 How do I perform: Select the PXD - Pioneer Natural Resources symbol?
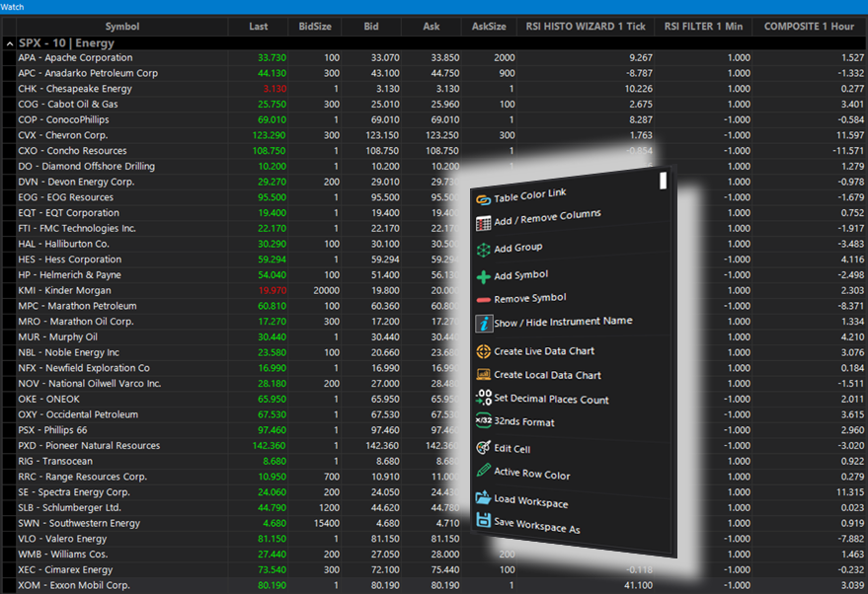(x=89, y=445)
